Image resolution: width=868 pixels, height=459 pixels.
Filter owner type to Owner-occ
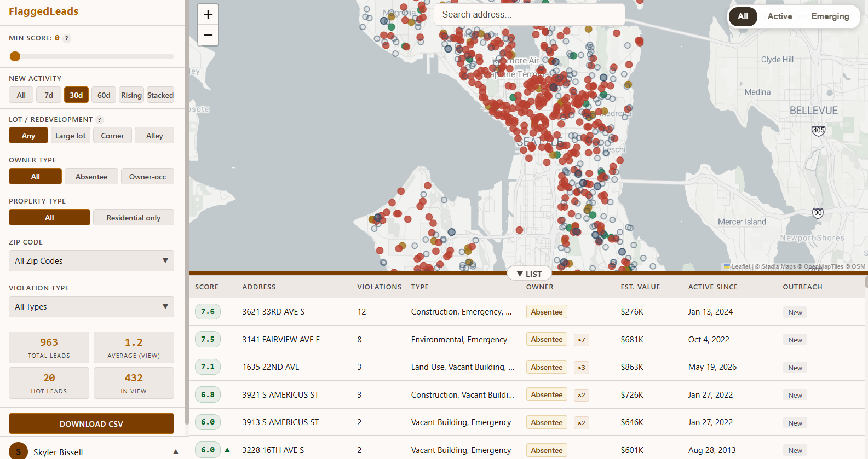coord(147,177)
